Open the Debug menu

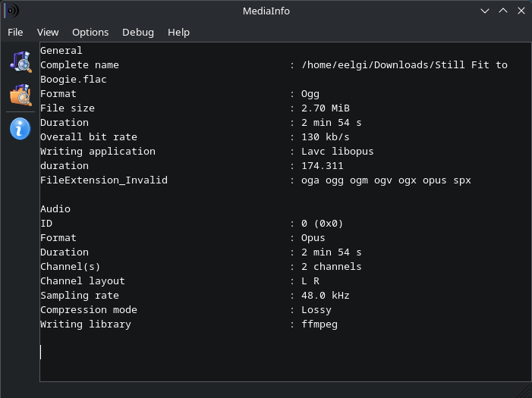click(x=138, y=32)
